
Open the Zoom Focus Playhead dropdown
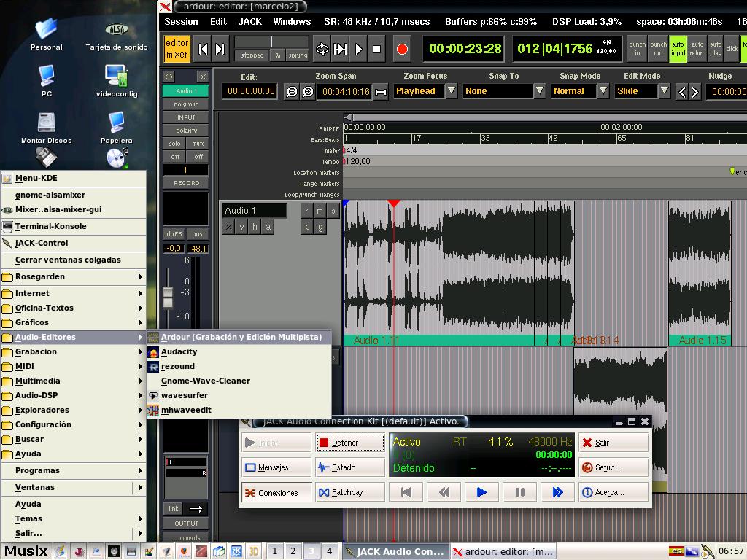click(452, 91)
